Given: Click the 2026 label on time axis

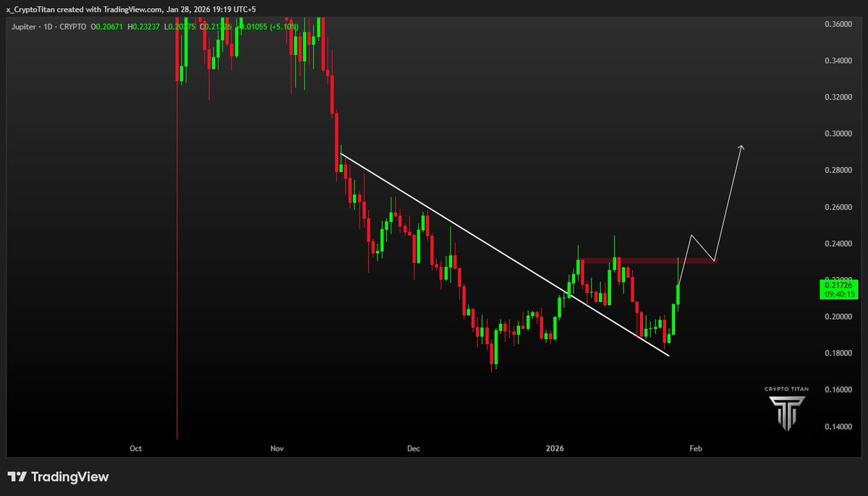Looking at the screenshot, I should click(555, 448).
